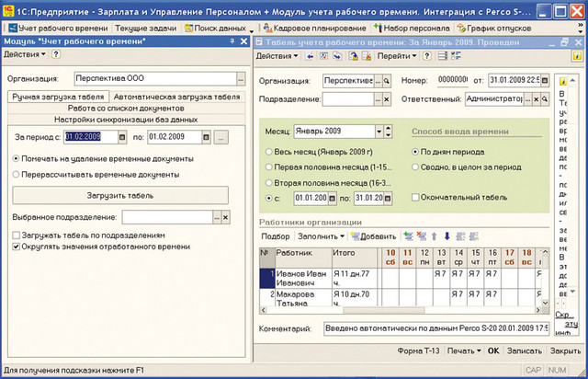This screenshot has height=379, width=588.
Task: Click the blue curved arrow icon in the Табель toolbar
Action: pos(337,56)
